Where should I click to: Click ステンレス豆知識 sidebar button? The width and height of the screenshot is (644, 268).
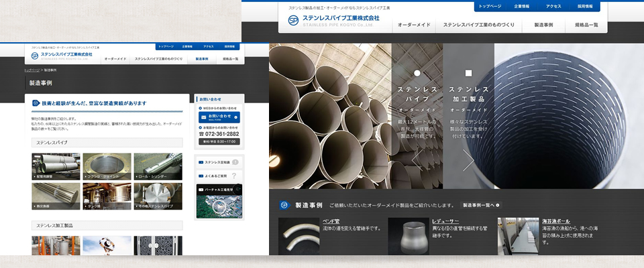219,163
